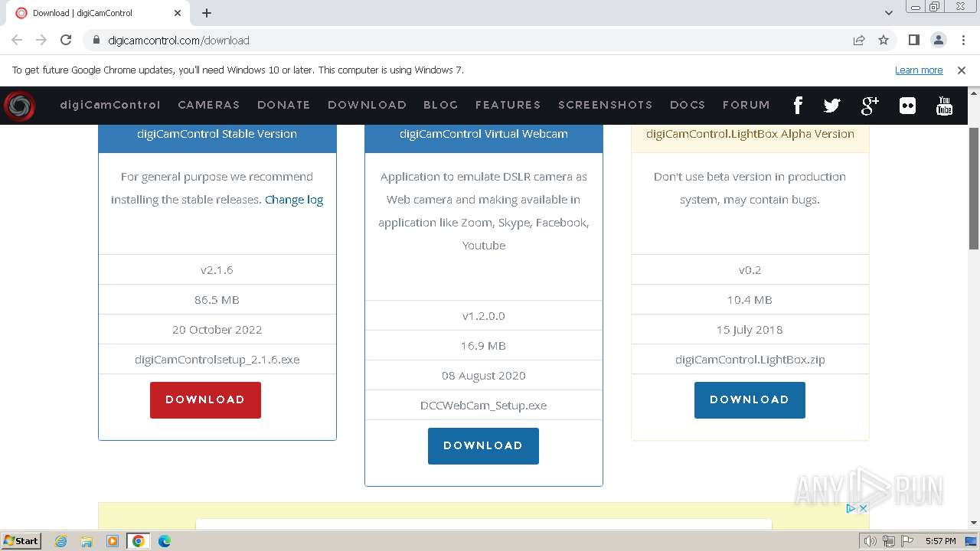Viewport: 980px width, 551px height.
Task: Click the page vertical scrollbar thumb
Action: pos(974,187)
